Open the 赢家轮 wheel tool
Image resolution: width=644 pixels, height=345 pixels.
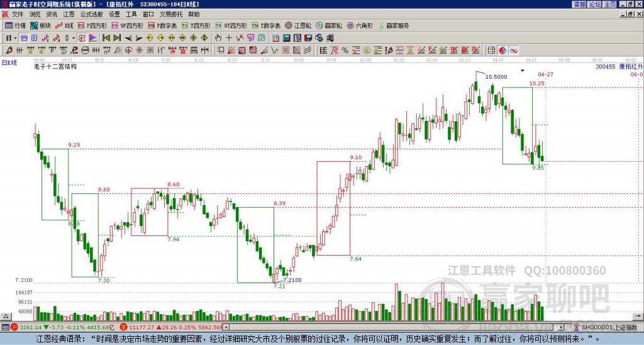tap(329, 25)
